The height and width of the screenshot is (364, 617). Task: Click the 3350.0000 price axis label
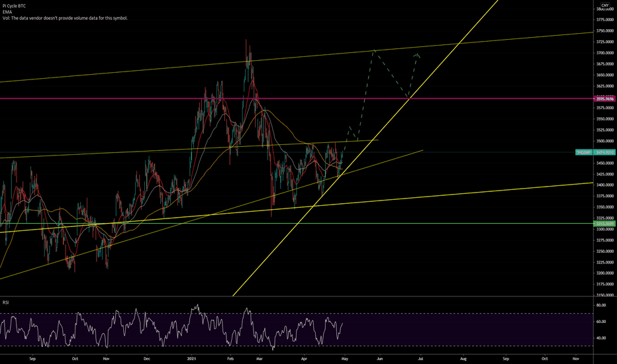click(605, 207)
